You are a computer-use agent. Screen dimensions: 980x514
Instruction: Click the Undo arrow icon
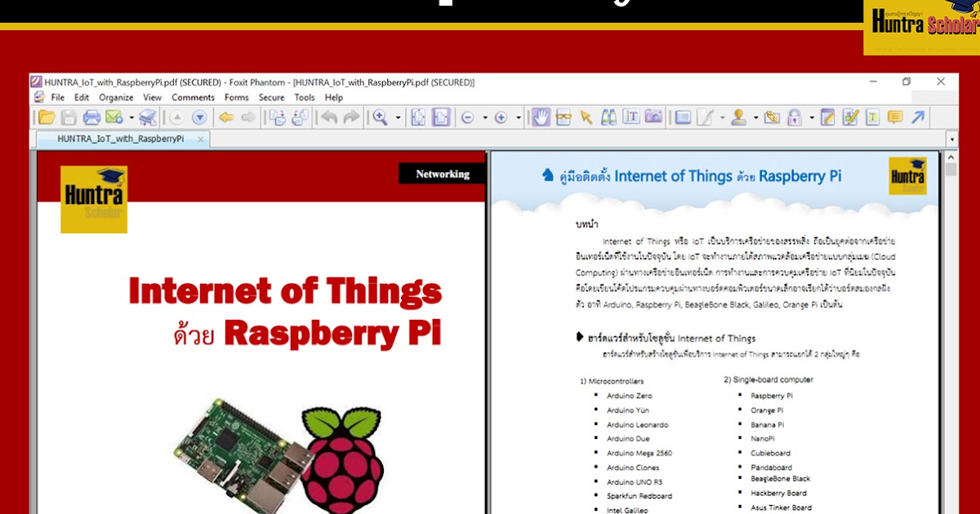[x=328, y=117]
